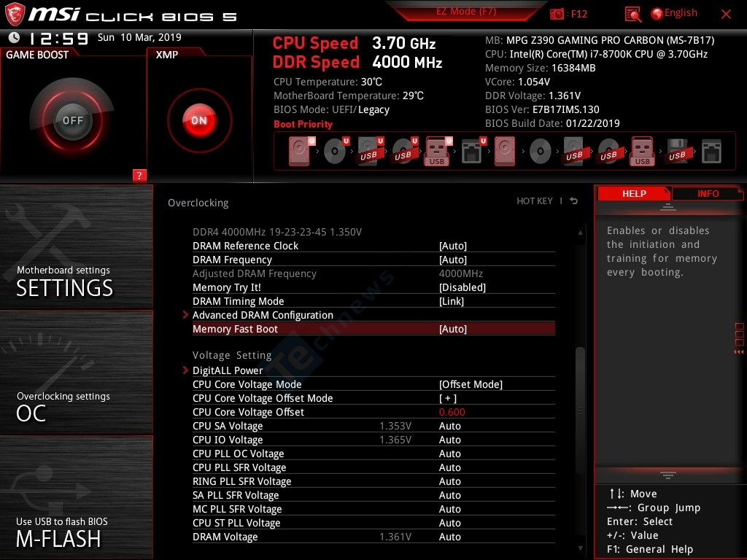Click the F12 screenshot camera icon
Screen dimensions: 747x560
pyautogui.click(x=558, y=14)
